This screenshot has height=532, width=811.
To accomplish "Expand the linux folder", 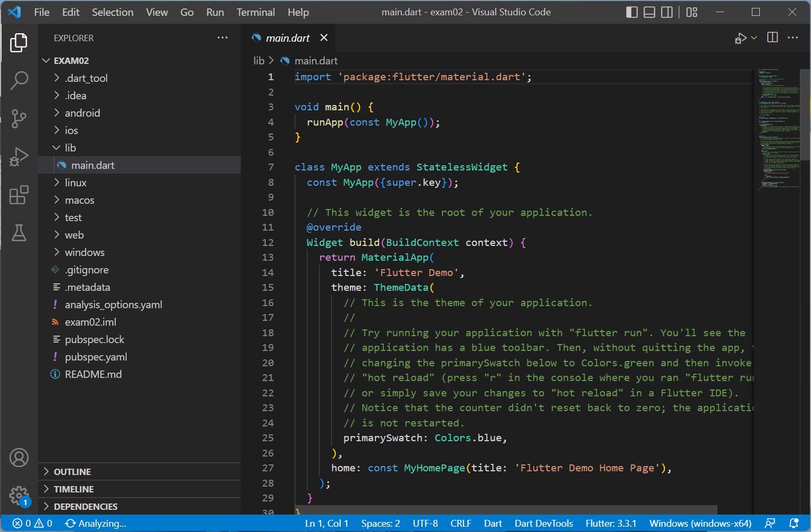I will (139, 183).
